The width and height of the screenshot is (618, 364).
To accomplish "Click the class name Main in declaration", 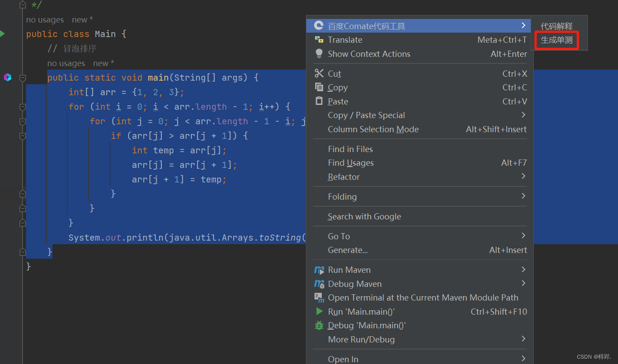I will (x=105, y=34).
